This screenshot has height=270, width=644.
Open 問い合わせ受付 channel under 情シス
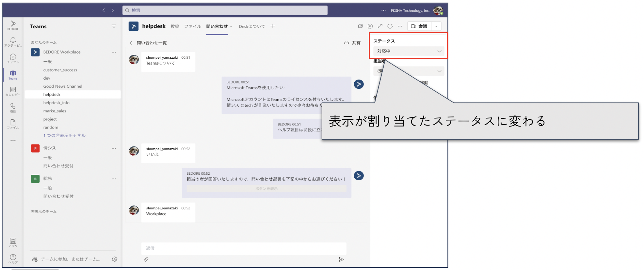pyautogui.click(x=58, y=166)
